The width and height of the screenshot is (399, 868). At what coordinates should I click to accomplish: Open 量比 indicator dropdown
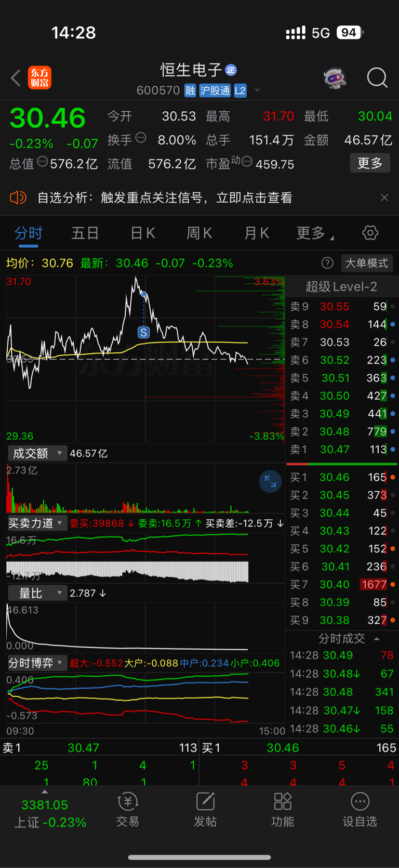point(37,593)
